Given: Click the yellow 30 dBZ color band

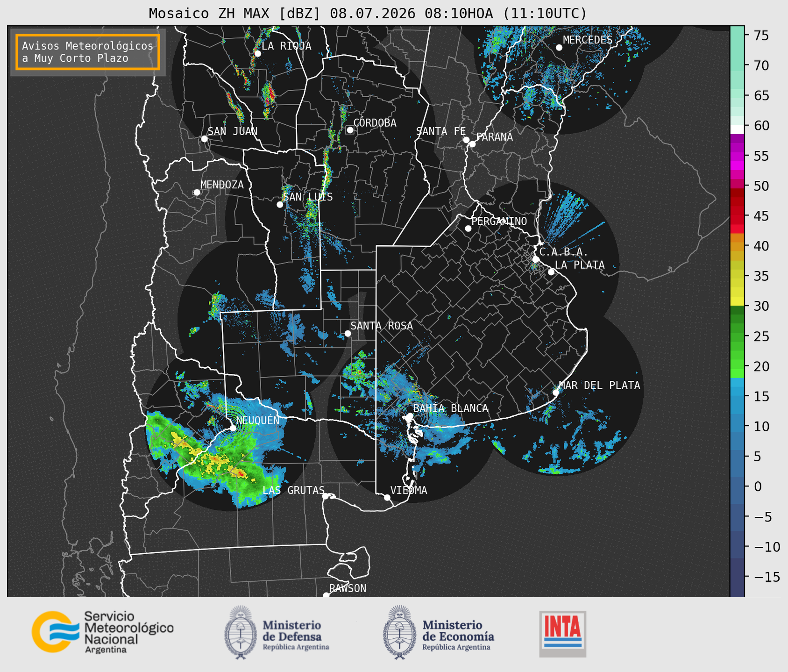Looking at the screenshot, I should pos(737,301).
